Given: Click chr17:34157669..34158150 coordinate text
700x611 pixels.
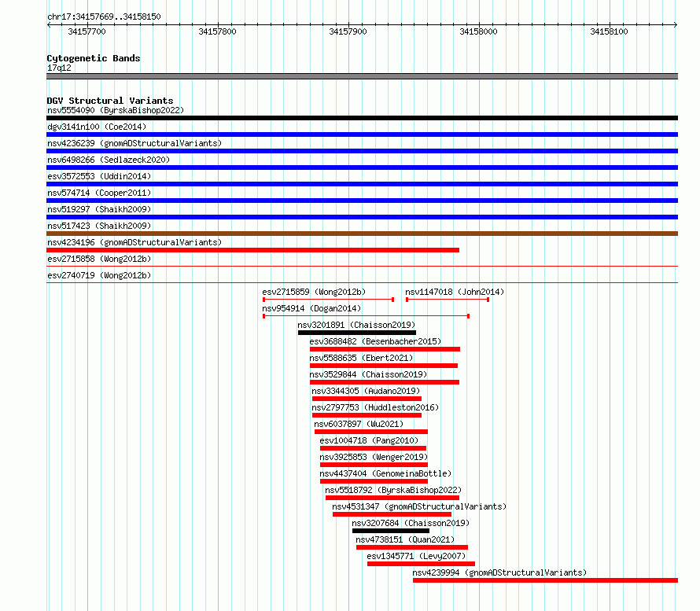Looking at the screenshot, I should 104,17.
